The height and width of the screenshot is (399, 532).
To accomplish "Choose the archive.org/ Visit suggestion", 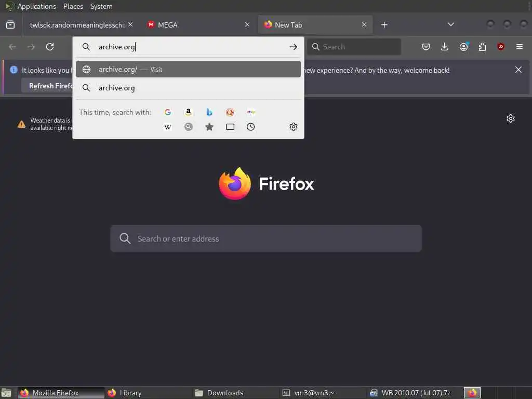I will tap(188, 69).
